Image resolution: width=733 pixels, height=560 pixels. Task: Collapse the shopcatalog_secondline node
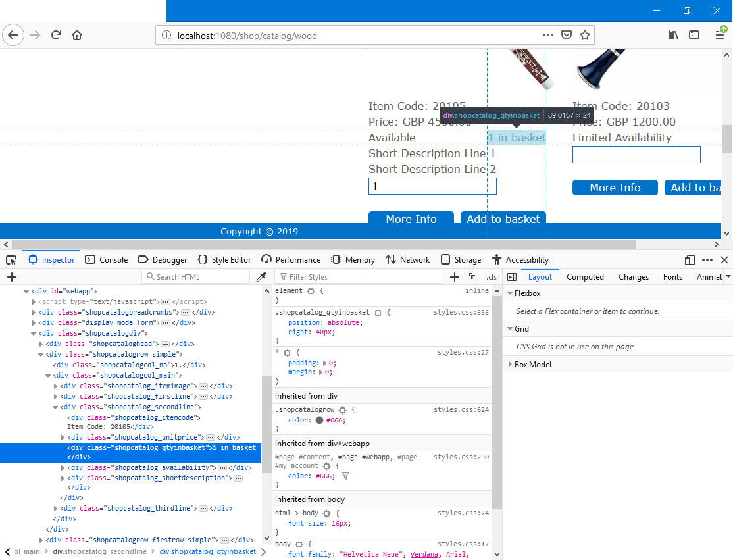coord(55,407)
